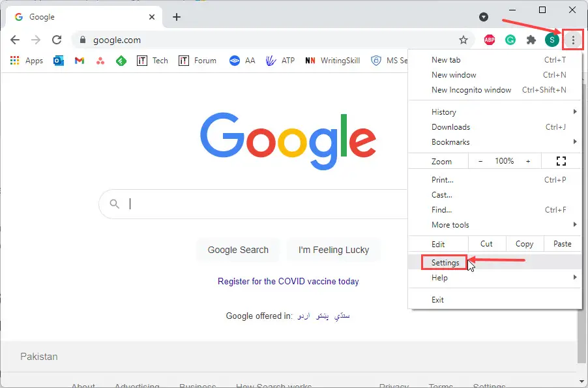This screenshot has height=388, width=588.
Task: Click the 100% zoom value
Action: click(x=504, y=161)
